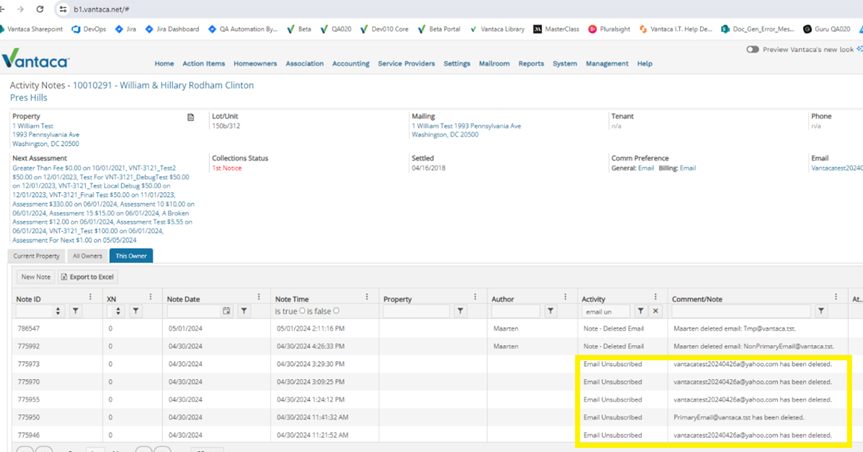Open the Guru QA020 bookmark
This screenshot has height=452, width=863.
click(x=827, y=29)
